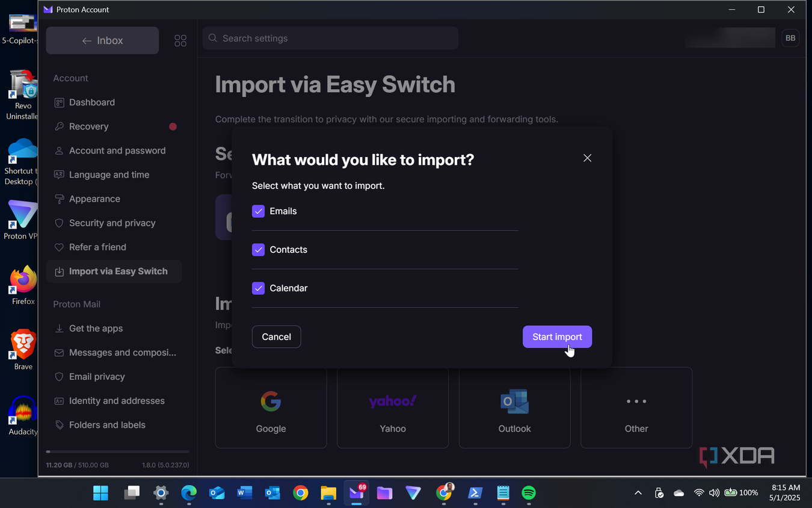The width and height of the screenshot is (812, 508).
Task: Open Get the apps page
Action: 114,328
